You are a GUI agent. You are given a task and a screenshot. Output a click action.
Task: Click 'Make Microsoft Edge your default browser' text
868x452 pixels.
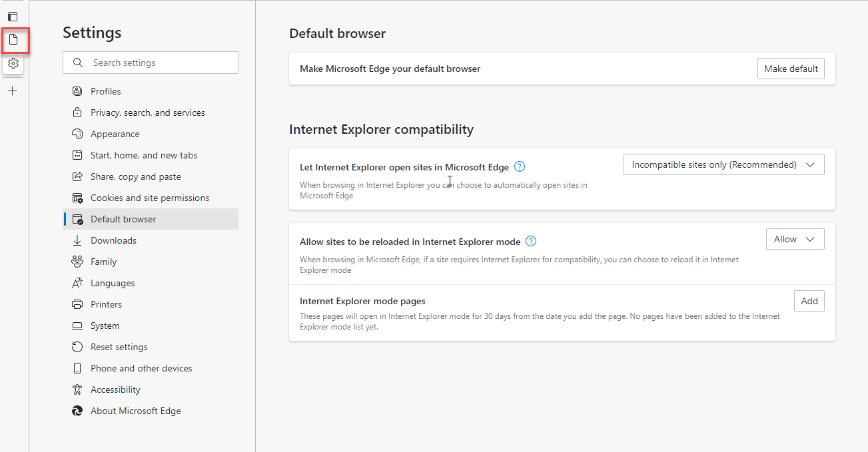tap(390, 69)
